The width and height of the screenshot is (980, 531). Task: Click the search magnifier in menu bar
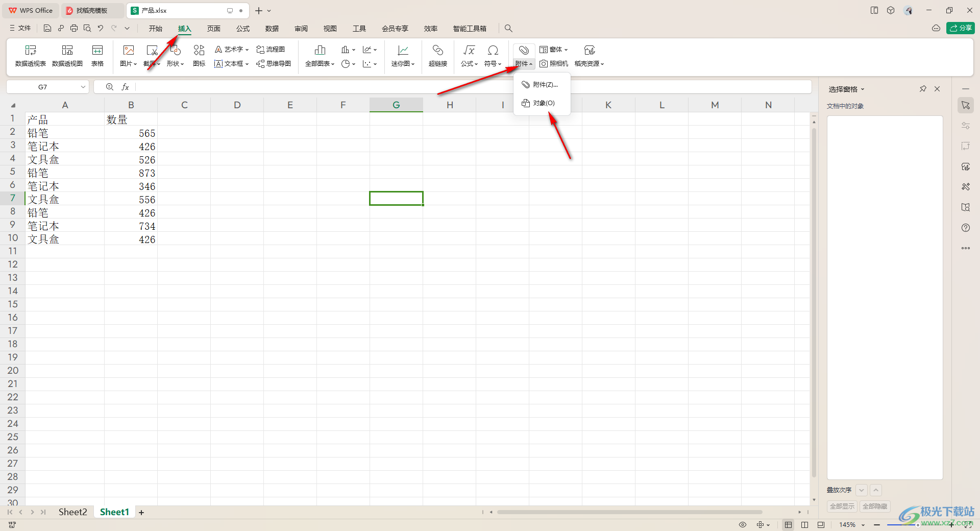tap(508, 28)
